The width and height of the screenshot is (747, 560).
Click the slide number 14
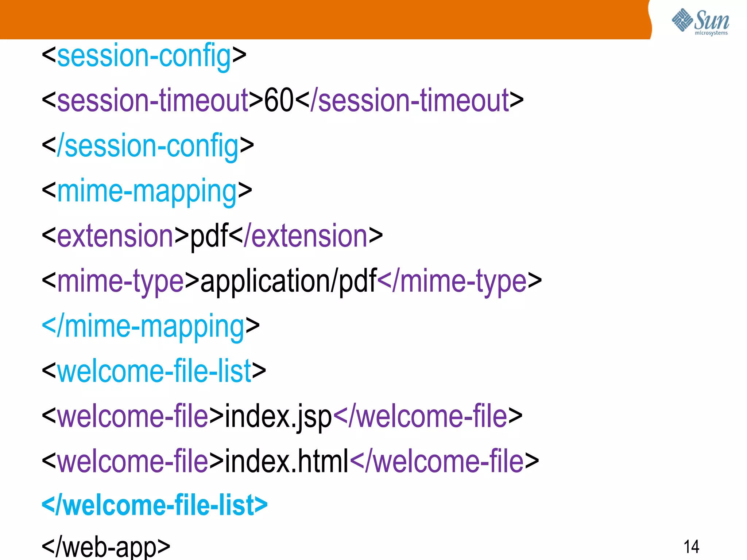point(692,547)
